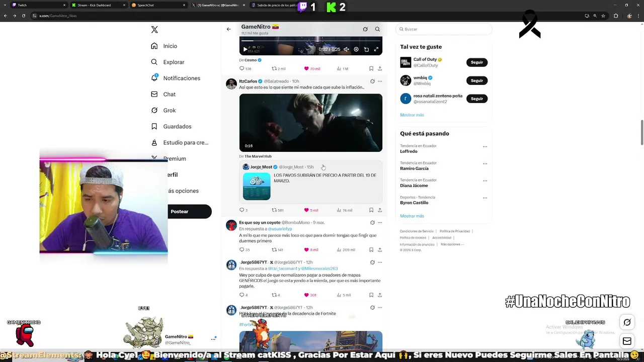
Task: Open options for the Byron Castillo trend
Action: [485, 198]
